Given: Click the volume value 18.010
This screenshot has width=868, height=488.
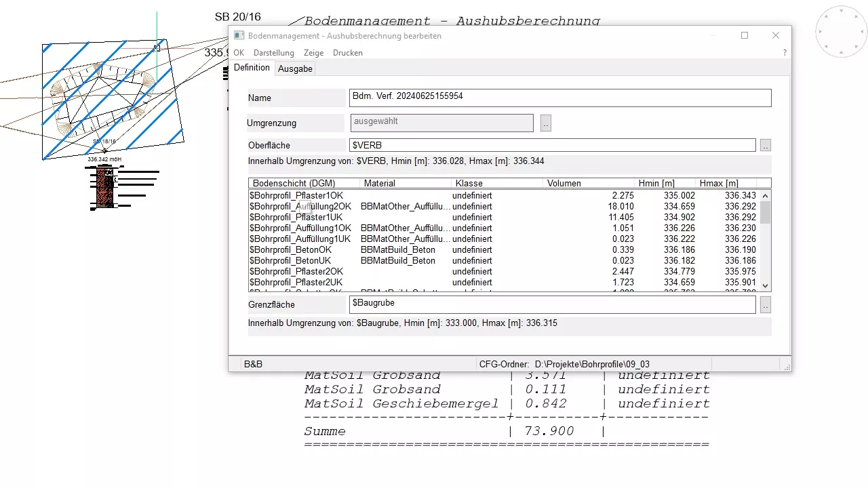Looking at the screenshot, I should tap(620, 206).
